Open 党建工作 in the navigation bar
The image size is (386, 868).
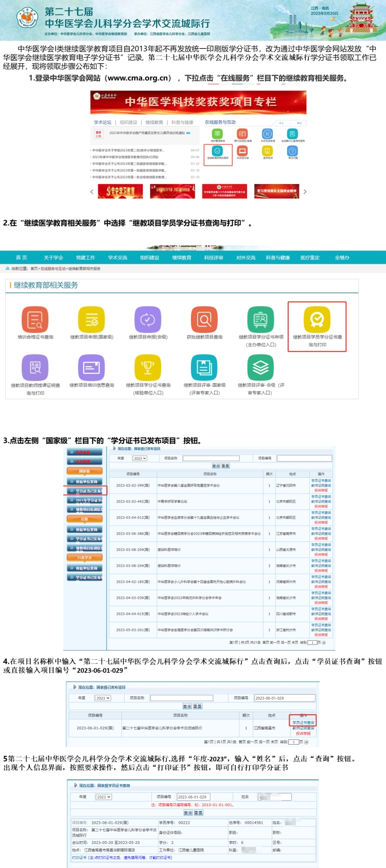tap(85, 258)
